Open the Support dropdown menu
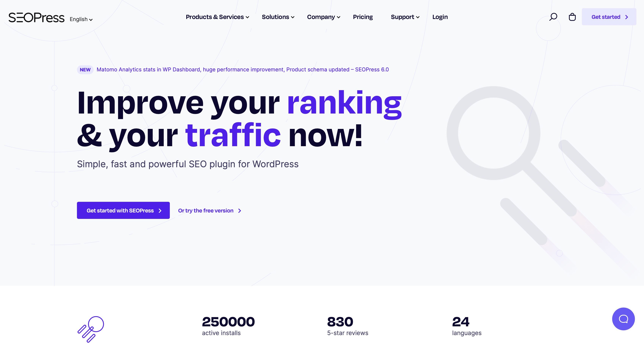 (x=405, y=17)
